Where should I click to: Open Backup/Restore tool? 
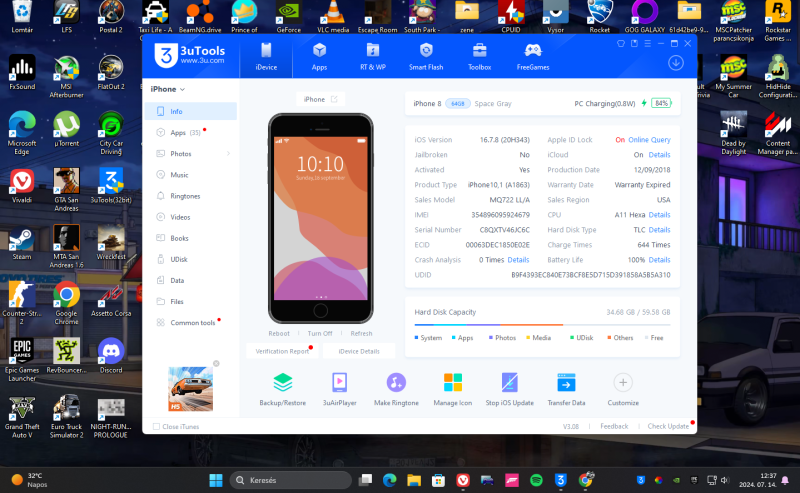(x=283, y=389)
